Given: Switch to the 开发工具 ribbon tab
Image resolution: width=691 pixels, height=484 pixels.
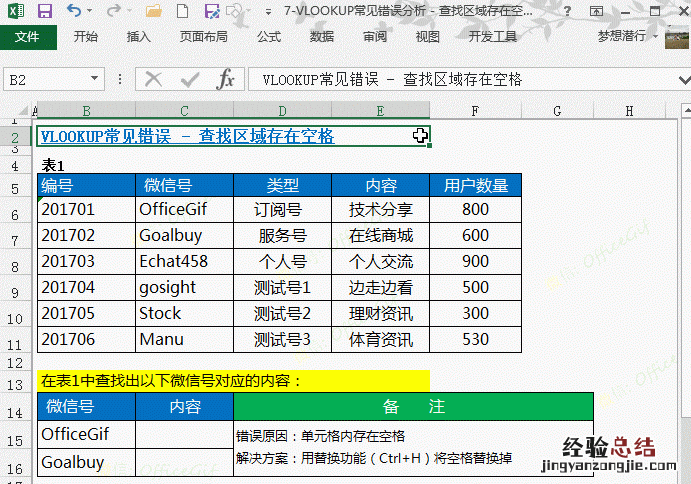Looking at the screenshot, I should tap(492, 37).
